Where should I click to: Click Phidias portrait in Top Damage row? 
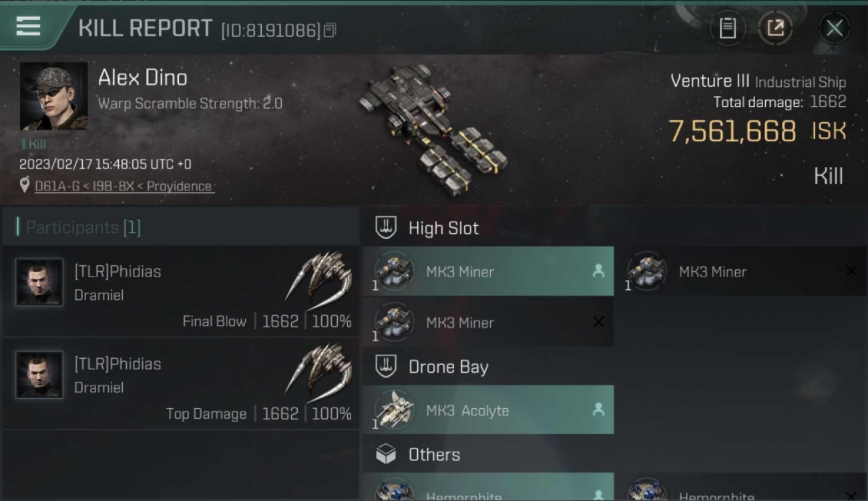pos(39,375)
